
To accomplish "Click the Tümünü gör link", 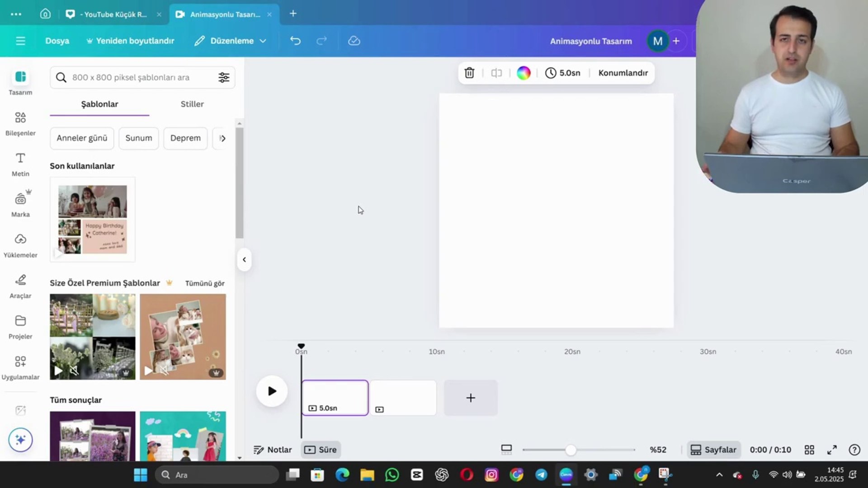I will (x=205, y=283).
